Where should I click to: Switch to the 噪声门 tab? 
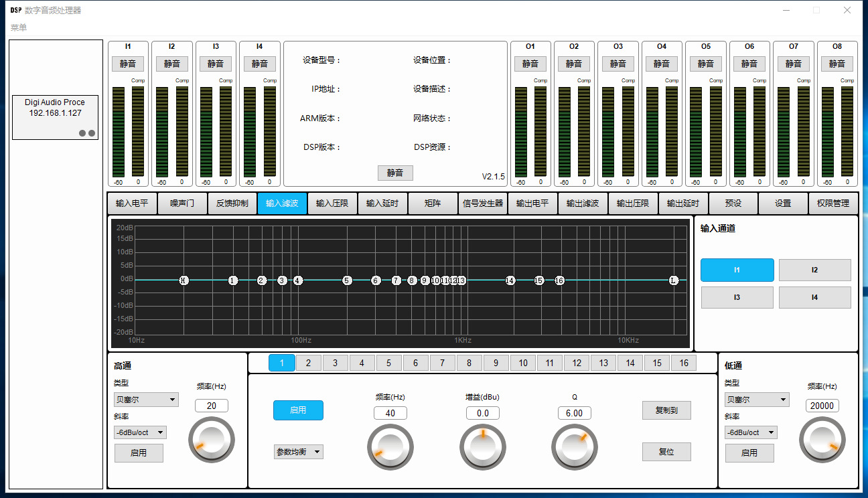(x=182, y=203)
